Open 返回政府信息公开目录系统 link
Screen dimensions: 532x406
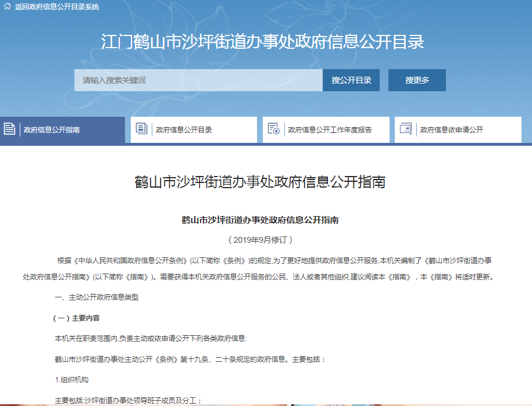coord(56,7)
